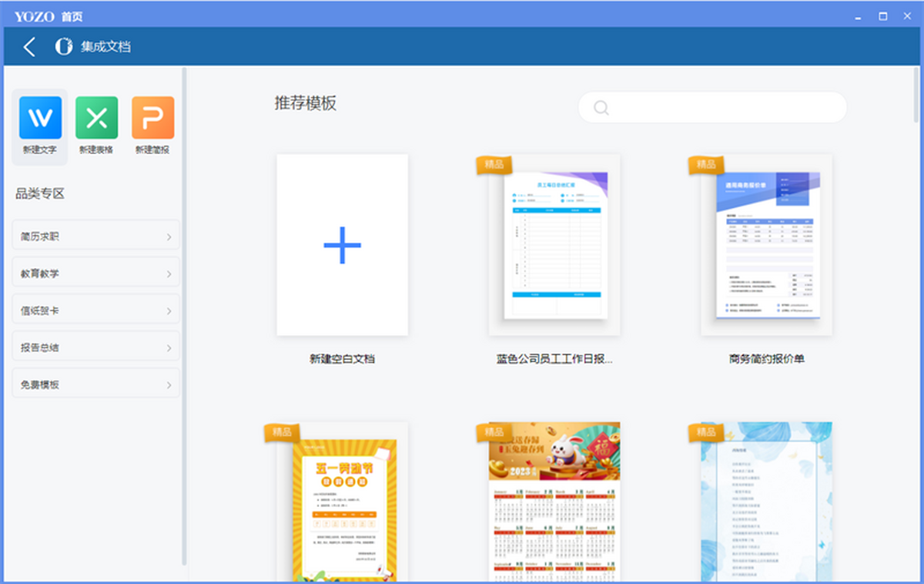This screenshot has width=924, height=584.
Task: Expand the 信纸贺卡 category
Action: click(95, 310)
